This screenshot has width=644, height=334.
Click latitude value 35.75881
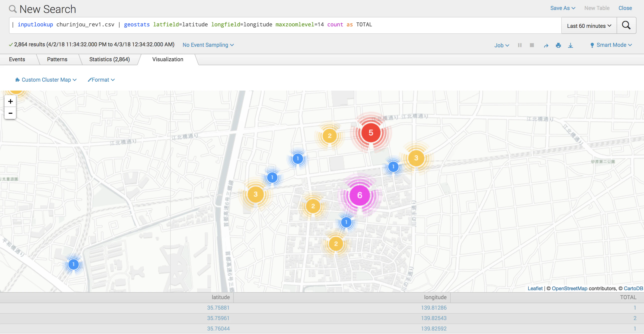[x=218, y=308]
